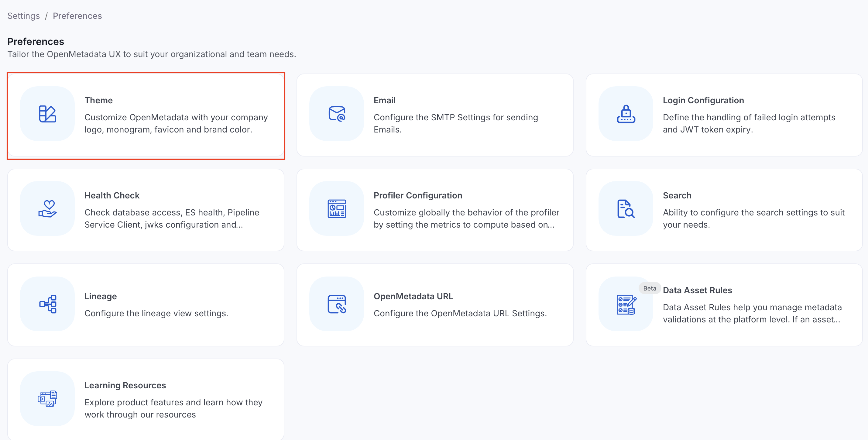Open the Learning Resources card title
This screenshot has height=440, width=868.
[125, 385]
